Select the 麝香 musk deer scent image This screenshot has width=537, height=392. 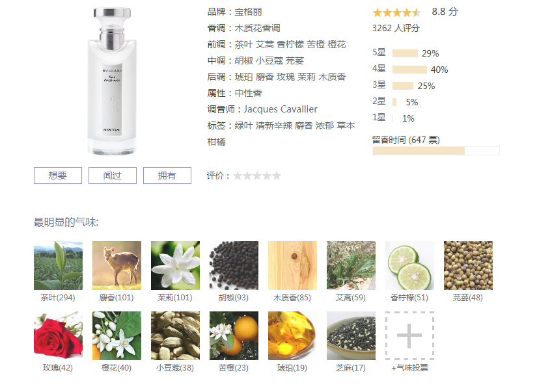click(117, 265)
